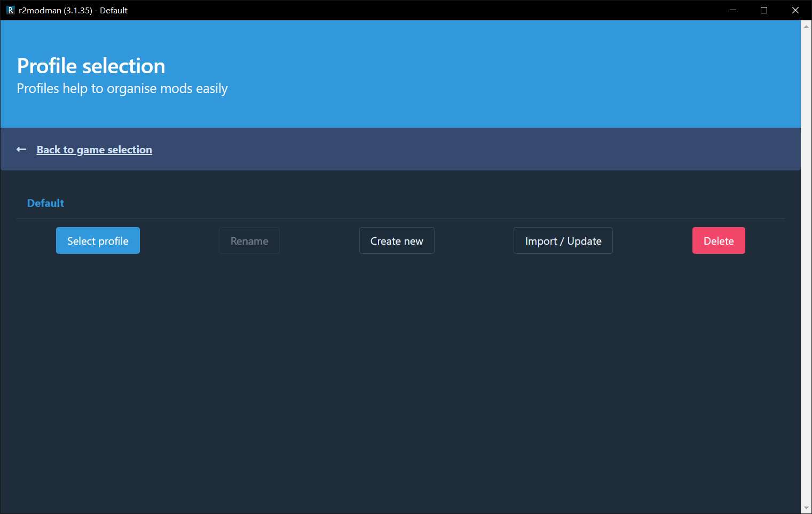Click the vertical scrollbar track
Screen dimensions: 812x514
pos(806,267)
